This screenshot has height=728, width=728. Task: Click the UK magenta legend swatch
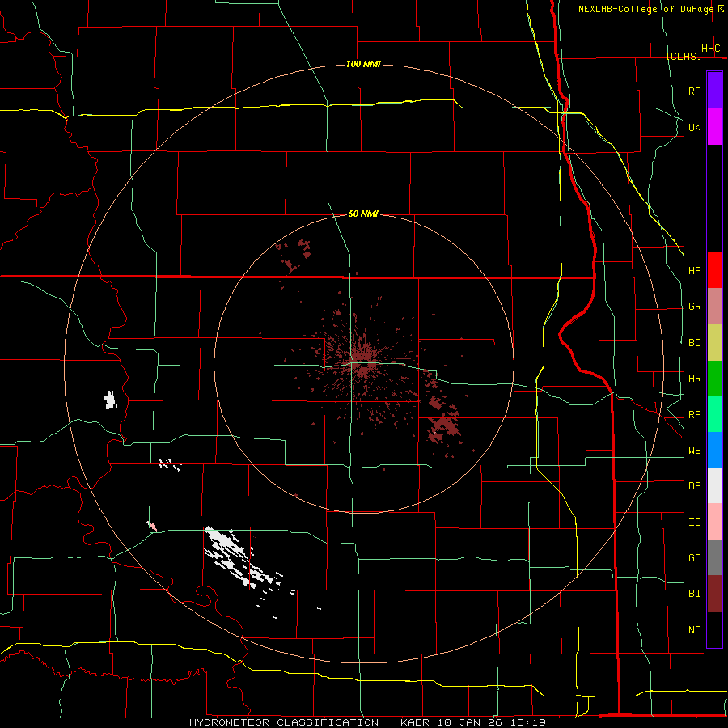click(714, 127)
